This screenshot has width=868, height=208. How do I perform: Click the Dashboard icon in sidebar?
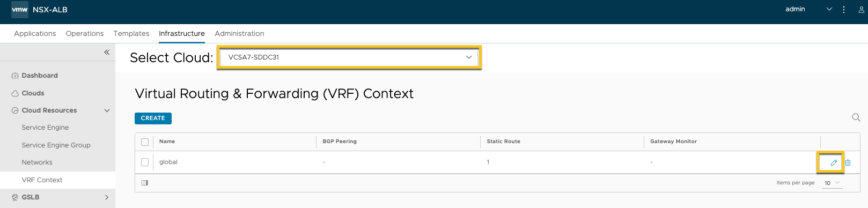click(x=15, y=76)
